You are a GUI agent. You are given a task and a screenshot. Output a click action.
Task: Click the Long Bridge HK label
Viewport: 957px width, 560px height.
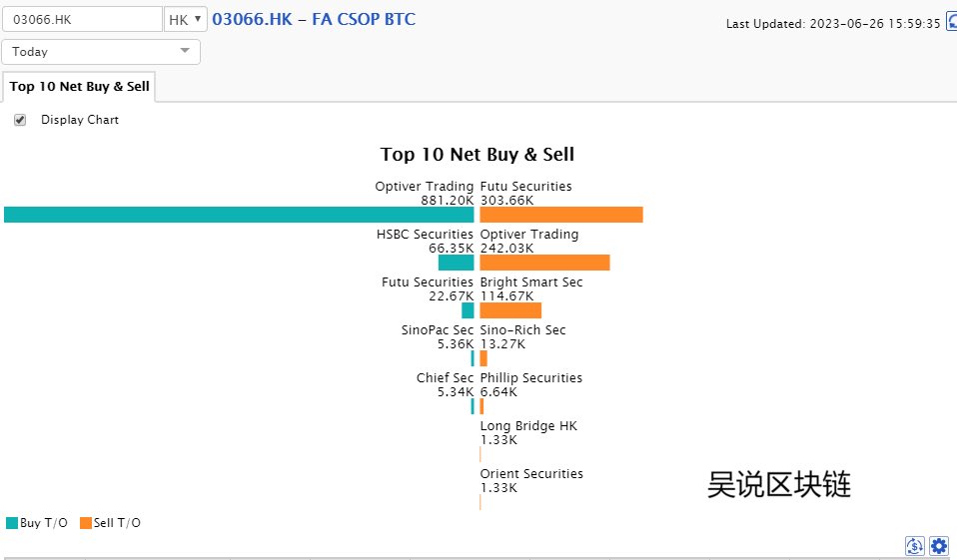coord(528,426)
